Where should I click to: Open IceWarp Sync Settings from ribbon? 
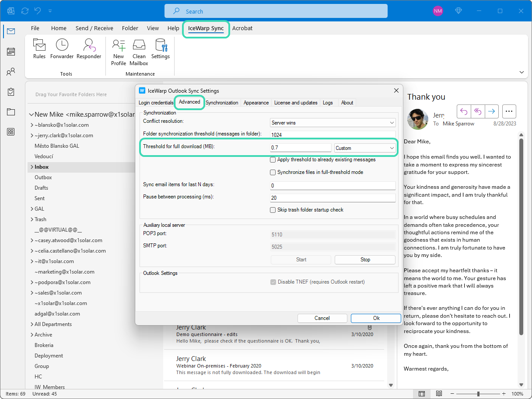(x=161, y=49)
